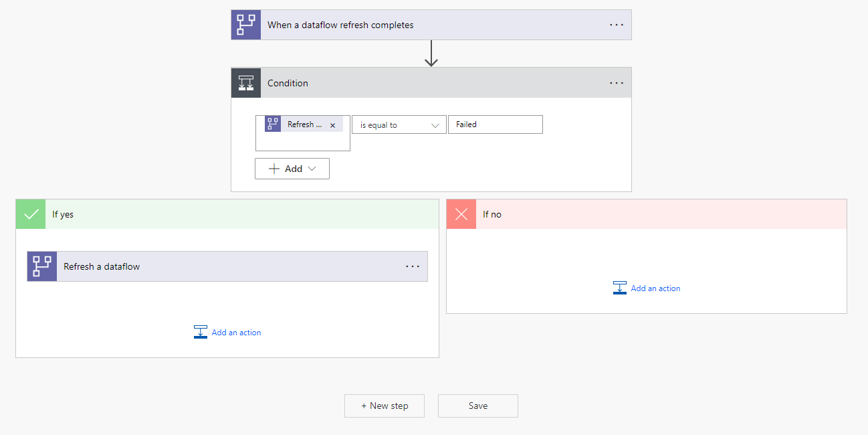This screenshot has width=868, height=435.
Task: Click the arrow connector between steps
Action: (431, 54)
